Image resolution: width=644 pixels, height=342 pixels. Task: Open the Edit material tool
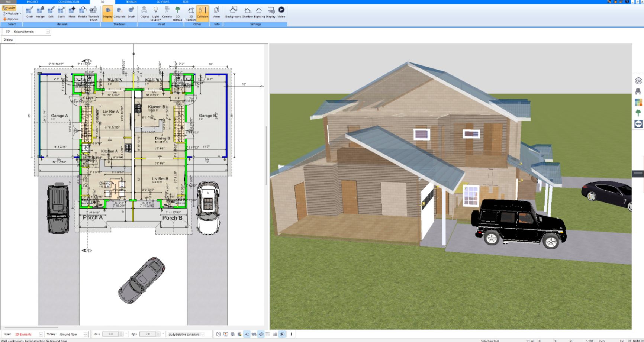tap(51, 12)
